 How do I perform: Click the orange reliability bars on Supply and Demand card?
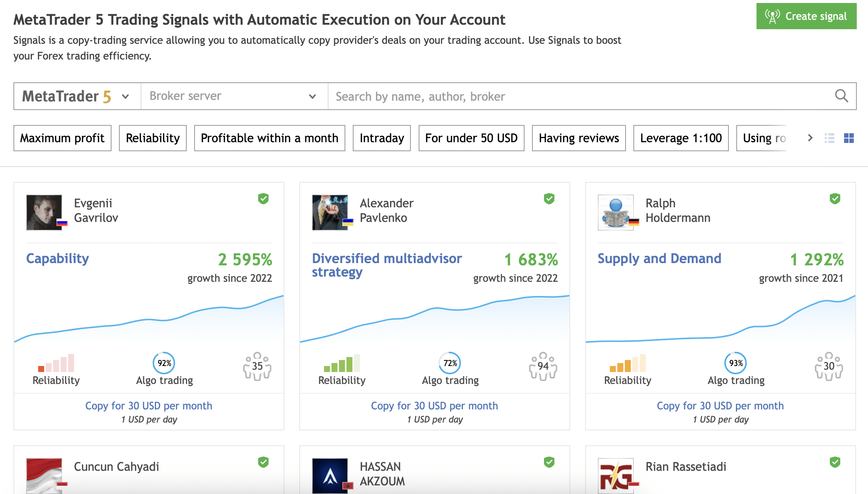[x=628, y=363]
